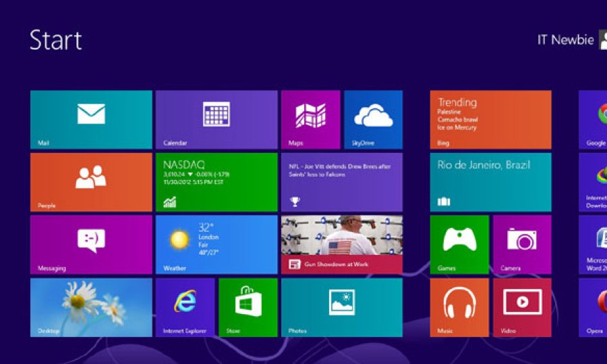Open the Store tile
607x364 pixels.
[x=248, y=307]
